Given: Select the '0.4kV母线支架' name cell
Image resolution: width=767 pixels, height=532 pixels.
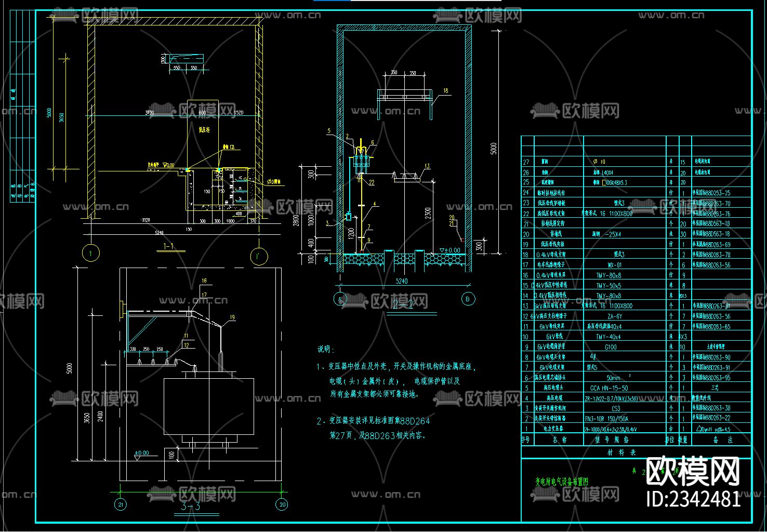Looking at the screenshot, I should pos(551,255).
